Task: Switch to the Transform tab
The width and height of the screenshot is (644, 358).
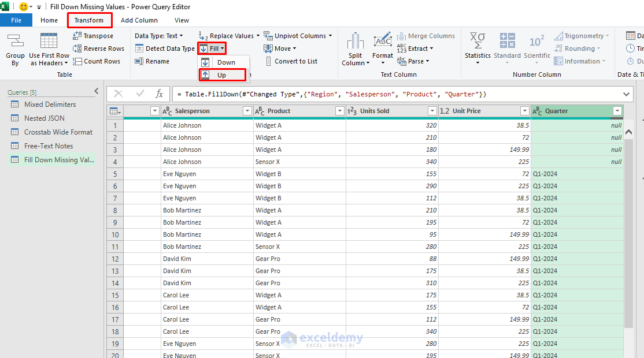Action: click(88, 20)
